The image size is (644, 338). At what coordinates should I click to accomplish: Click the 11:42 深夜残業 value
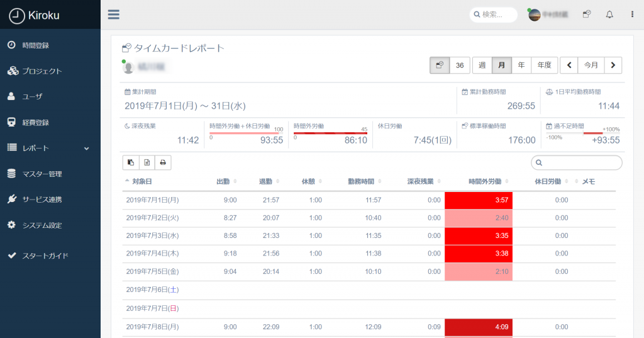click(187, 140)
